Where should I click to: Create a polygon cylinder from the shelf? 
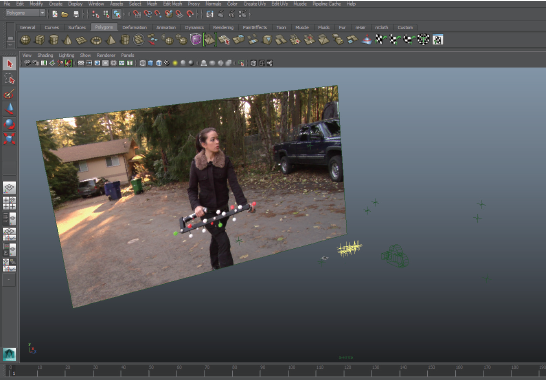(53, 40)
